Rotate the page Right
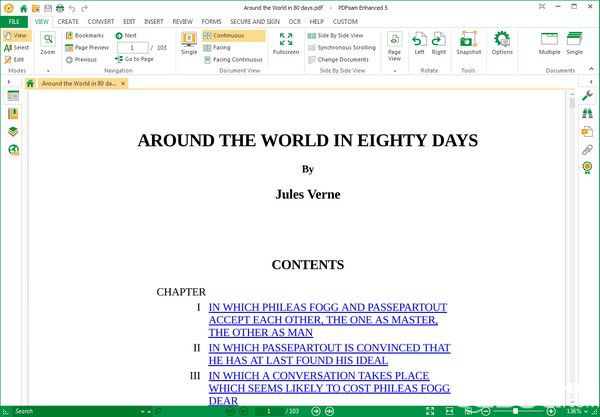 pos(439,43)
